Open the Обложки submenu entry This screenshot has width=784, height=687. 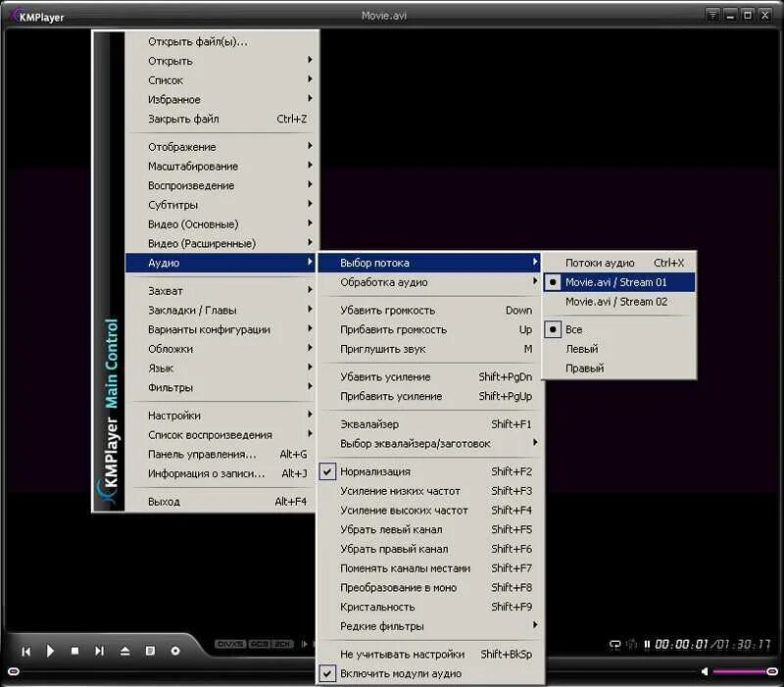pos(220,349)
